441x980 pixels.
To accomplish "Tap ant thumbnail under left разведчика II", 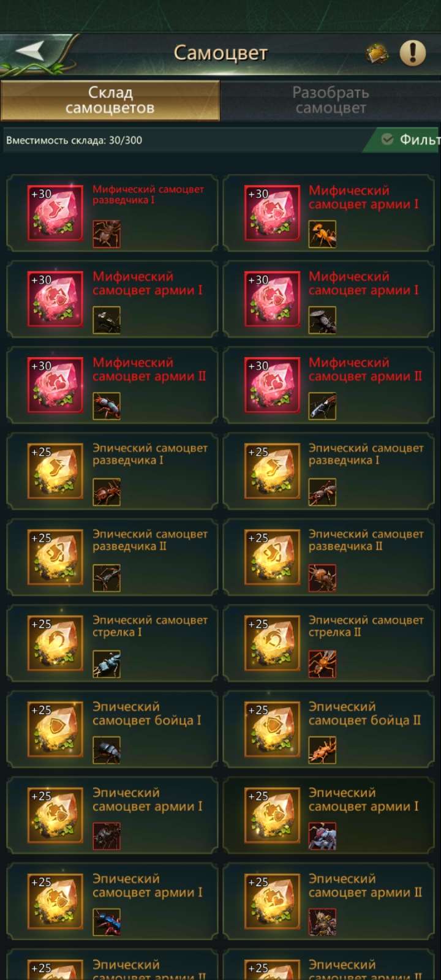I will [107, 578].
